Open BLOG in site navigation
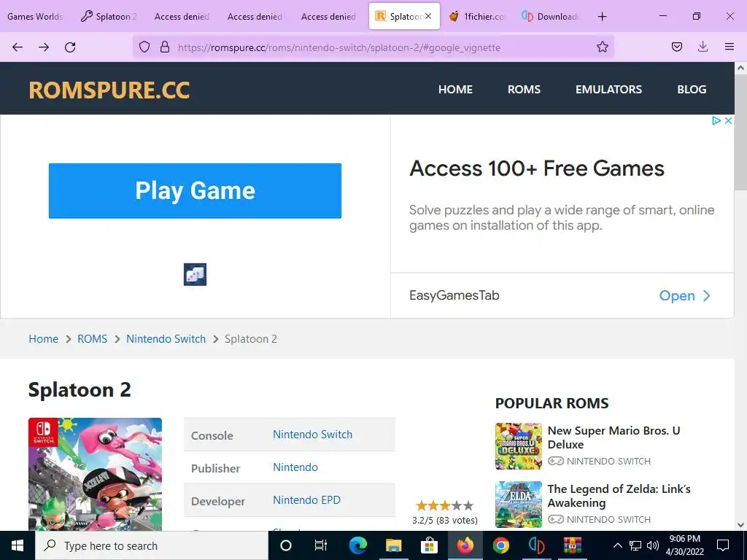The image size is (747, 560). pyautogui.click(x=692, y=89)
